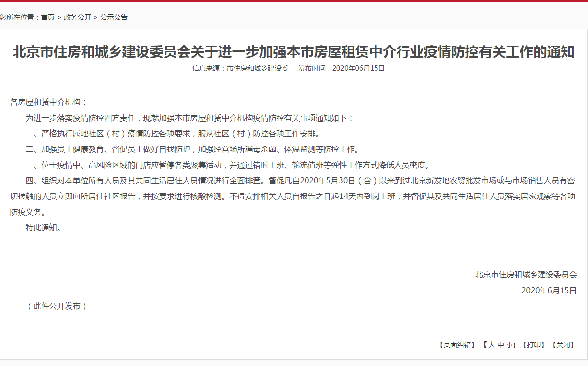The height and width of the screenshot is (366, 588).
Task: Click the 北京市住房和城乡建设委员会 signature line
Action: coord(526,274)
